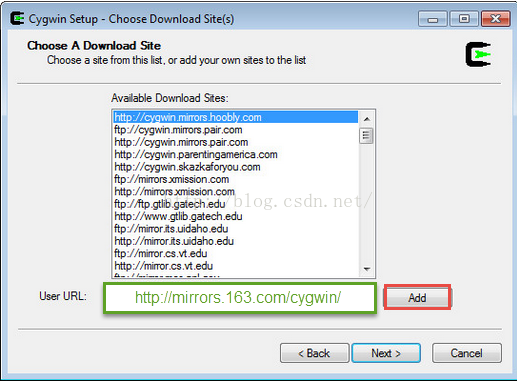The height and width of the screenshot is (381, 517).
Task: Select ftp://mirrors.xmission.com mirror
Action: point(236,179)
